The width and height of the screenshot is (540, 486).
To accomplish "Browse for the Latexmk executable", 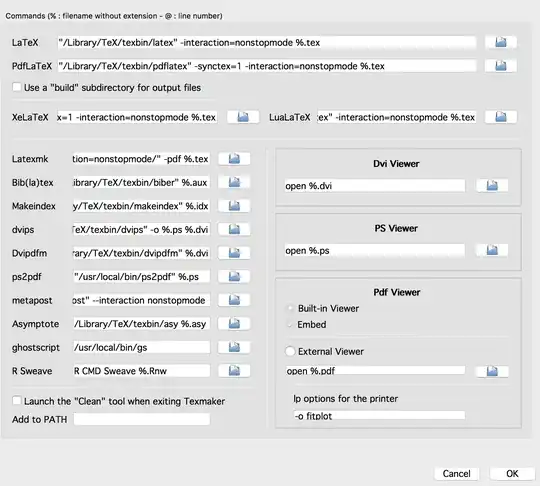I will [234, 159].
